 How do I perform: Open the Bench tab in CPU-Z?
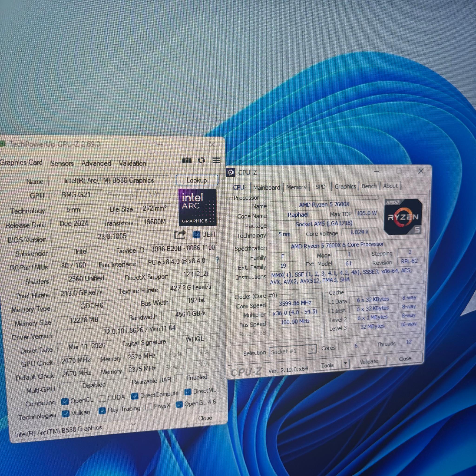point(369,186)
